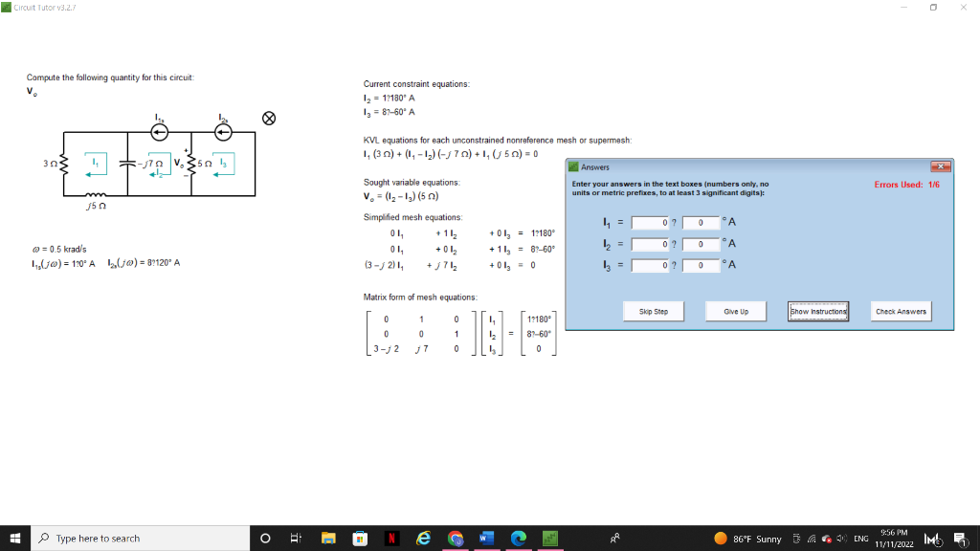Open Internet Explorer from the taskbar
The image size is (980, 551).
(x=422, y=537)
